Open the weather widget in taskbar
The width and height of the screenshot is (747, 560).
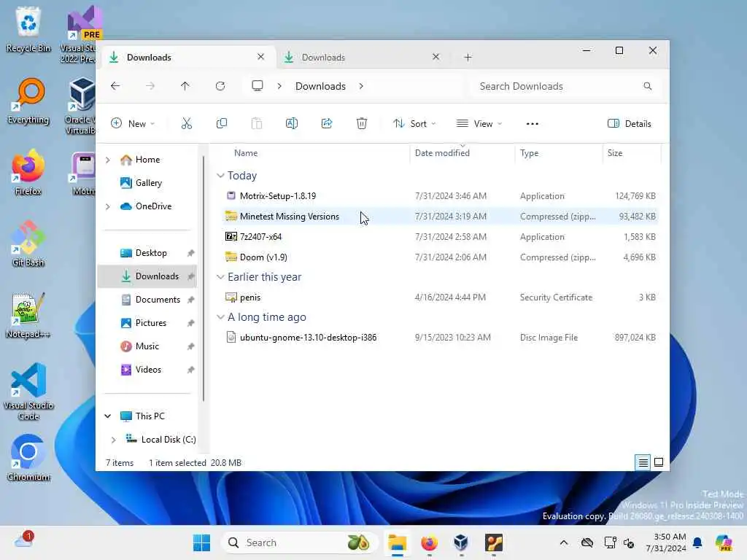pos(24,540)
